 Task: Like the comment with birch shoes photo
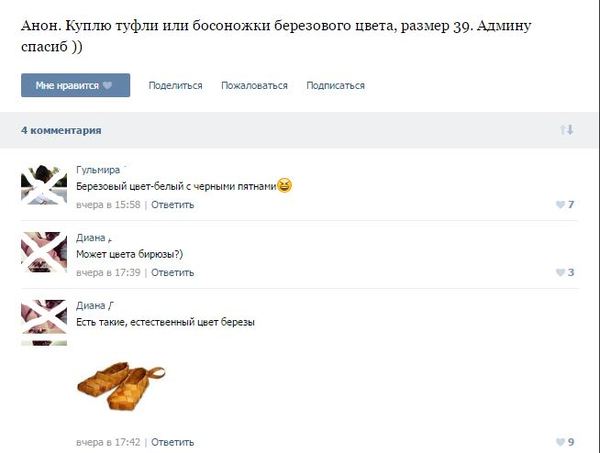coord(560,442)
